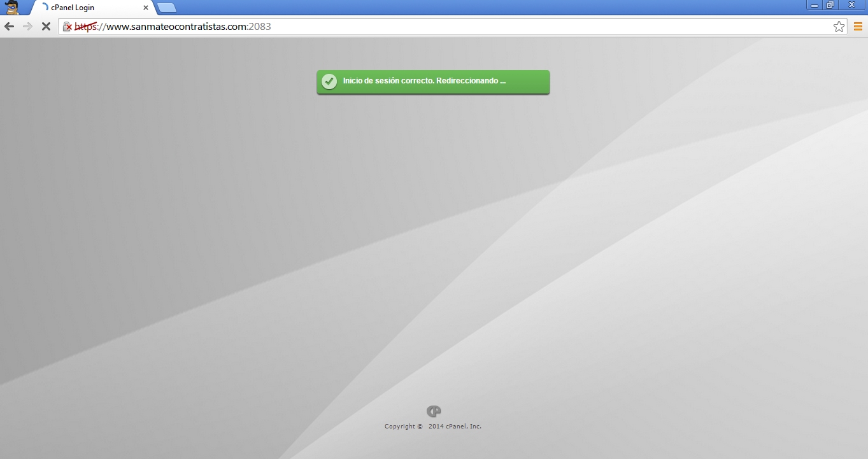This screenshot has height=459, width=868.
Task: Minimize the browser window
Action: click(x=813, y=4)
